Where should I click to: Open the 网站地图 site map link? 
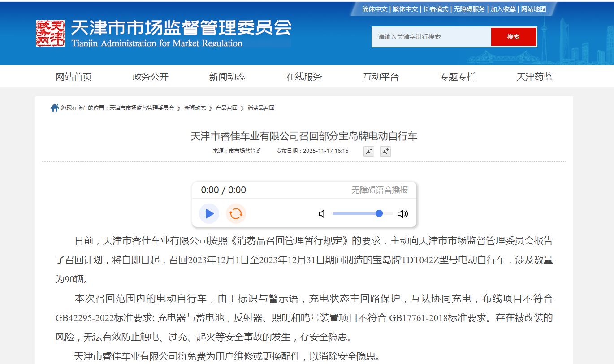(x=533, y=9)
